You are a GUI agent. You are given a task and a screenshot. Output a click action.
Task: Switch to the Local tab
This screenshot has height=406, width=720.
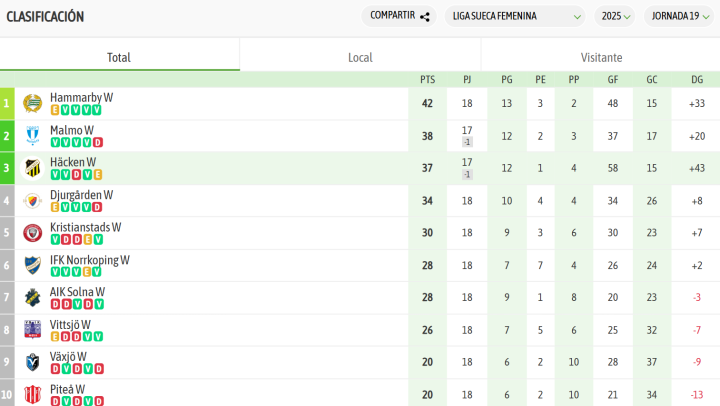click(x=360, y=57)
